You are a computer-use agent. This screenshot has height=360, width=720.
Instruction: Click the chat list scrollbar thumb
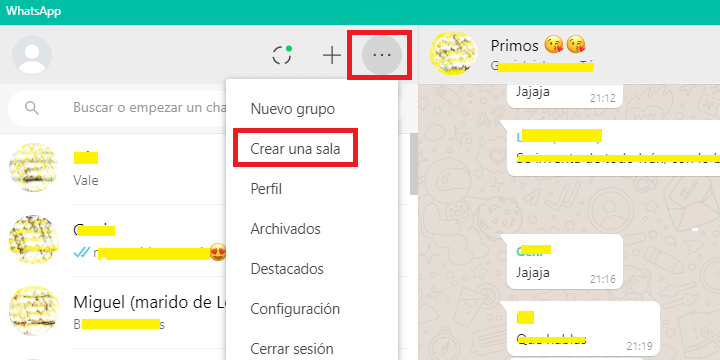414,164
